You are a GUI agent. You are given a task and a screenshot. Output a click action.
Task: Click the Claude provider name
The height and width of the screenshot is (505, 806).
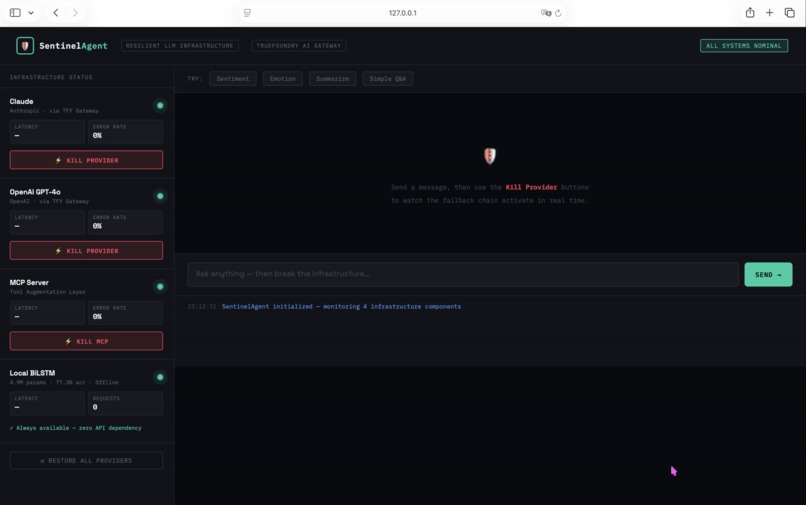[x=21, y=101]
